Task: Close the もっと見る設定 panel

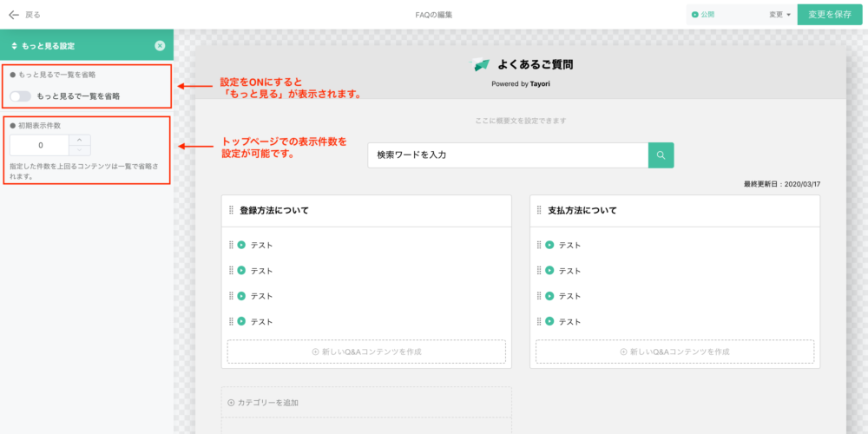Action: tap(160, 46)
